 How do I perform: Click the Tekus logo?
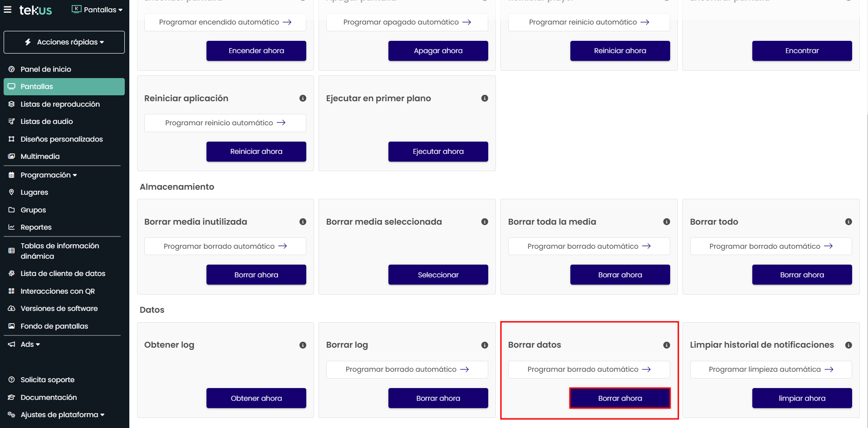[x=35, y=10]
